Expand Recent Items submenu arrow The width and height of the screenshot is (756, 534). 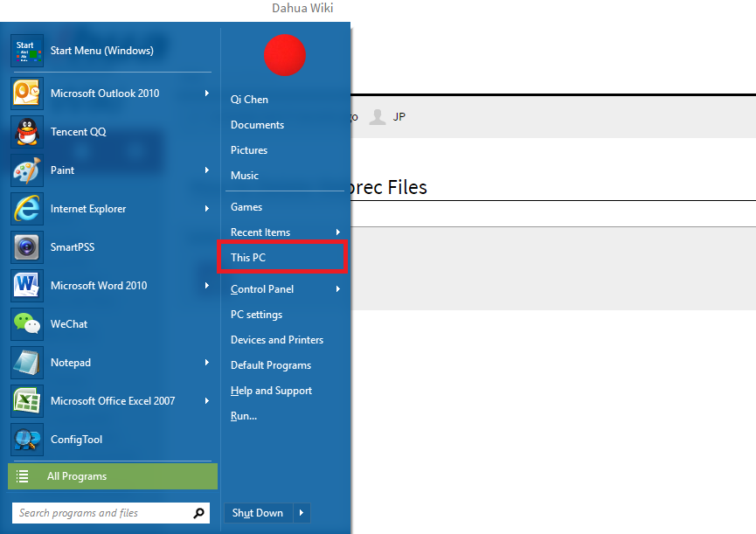[338, 232]
